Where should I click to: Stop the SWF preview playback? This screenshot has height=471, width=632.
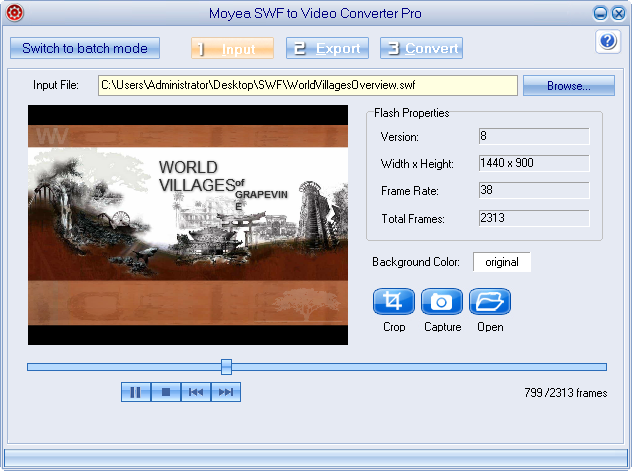click(x=166, y=392)
